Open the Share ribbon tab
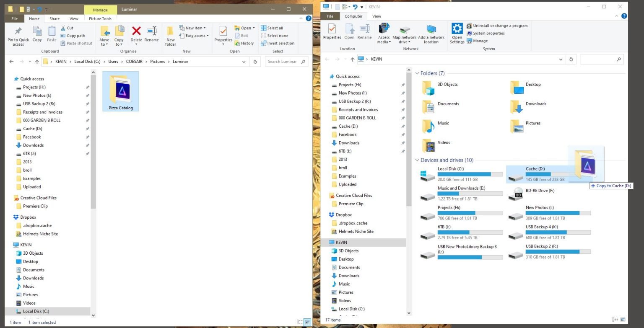Image resolution: width=644 pixels, height=328 pixels. click(x=55, y=19)
